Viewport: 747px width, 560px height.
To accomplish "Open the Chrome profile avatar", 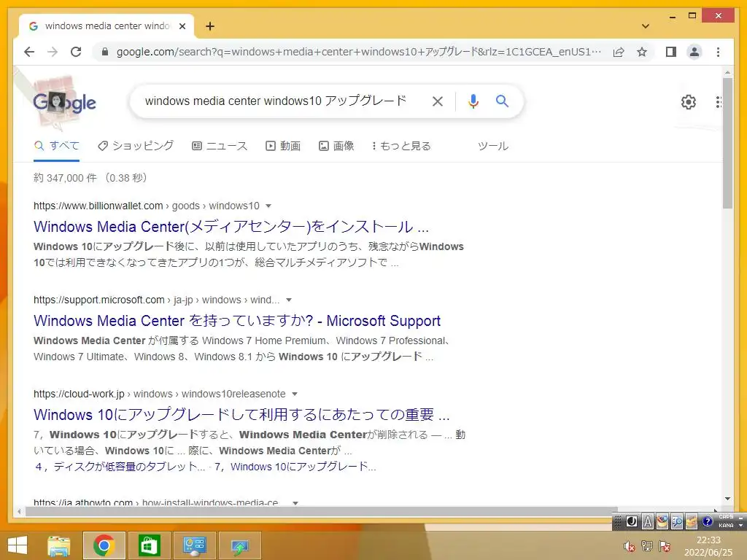I will (x=694, y=52).
